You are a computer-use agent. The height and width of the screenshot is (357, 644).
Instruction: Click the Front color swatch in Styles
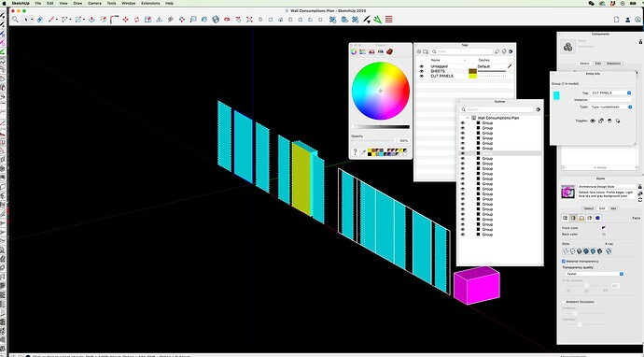point(604,227)
